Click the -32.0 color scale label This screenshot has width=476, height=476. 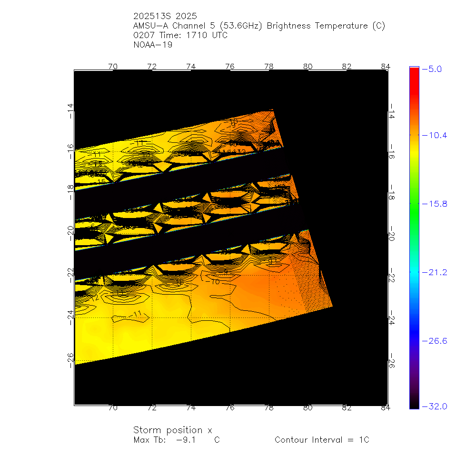tap(434, 407)
